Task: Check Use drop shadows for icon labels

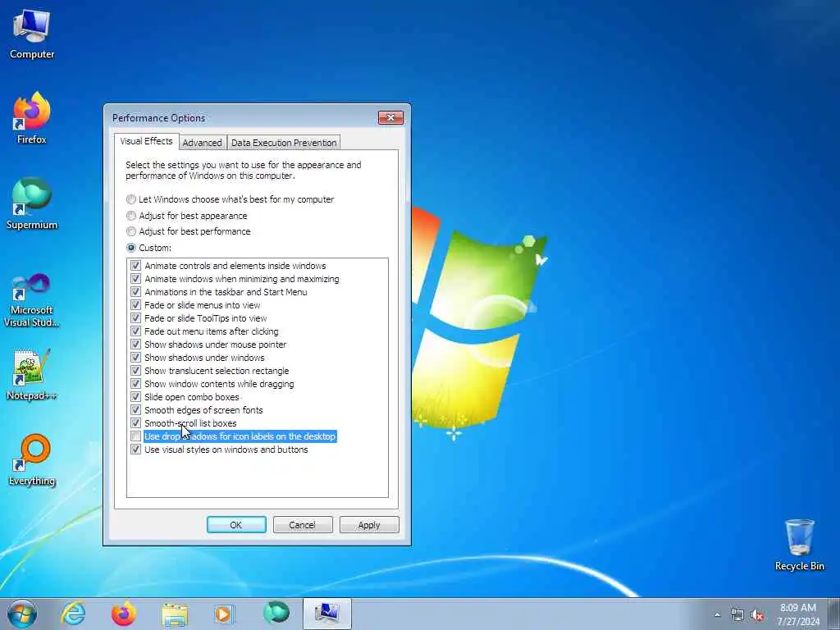Action: (135, 436)
